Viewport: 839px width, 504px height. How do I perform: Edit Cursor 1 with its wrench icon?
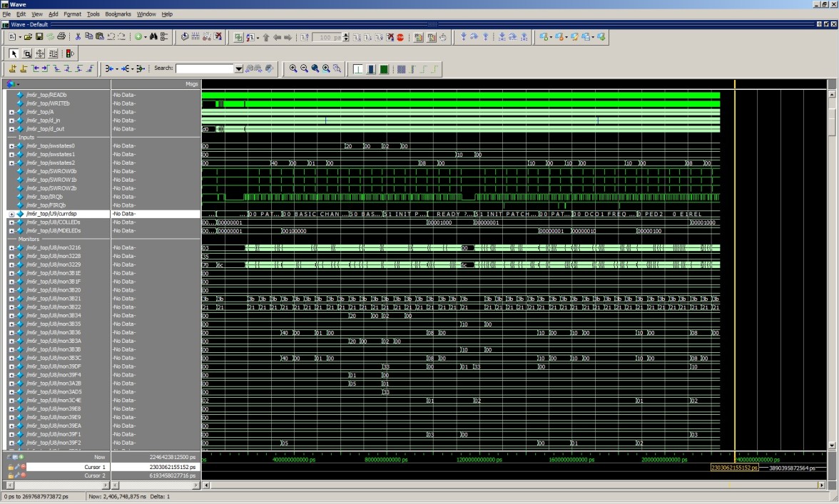point(17,467)
